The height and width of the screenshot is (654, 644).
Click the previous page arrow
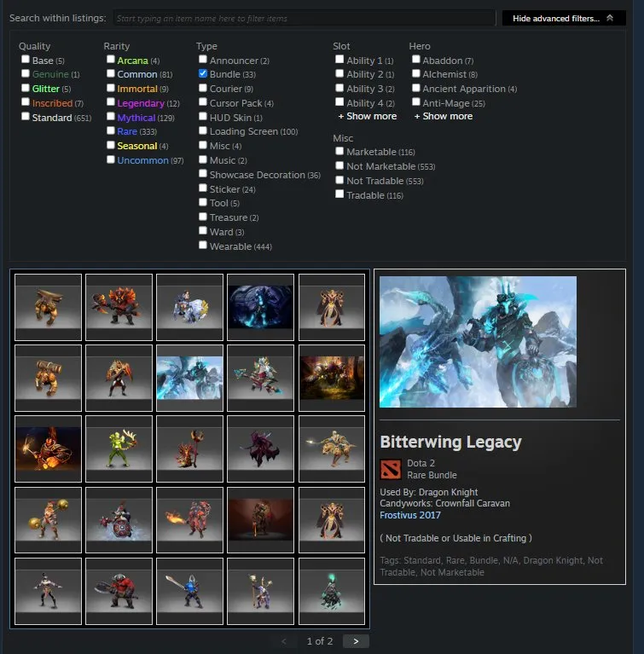click(284, 641)
